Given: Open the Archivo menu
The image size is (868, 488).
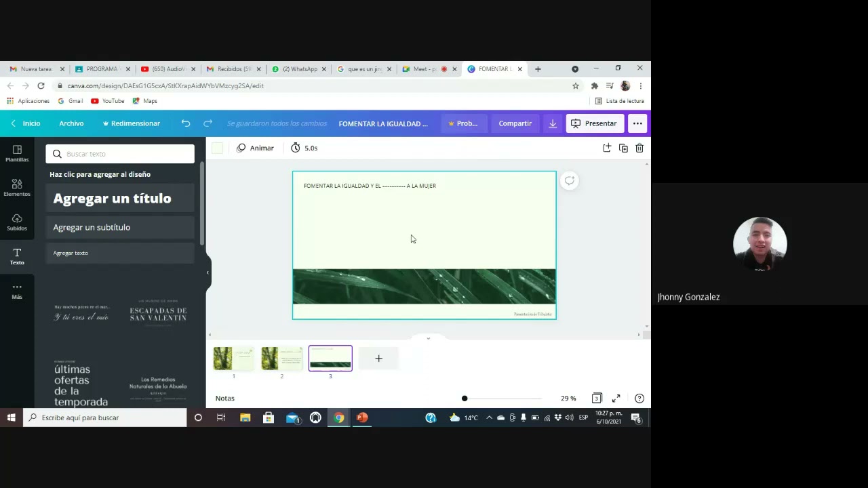Looking at the screenshot, I should click(x=71, y=123).
